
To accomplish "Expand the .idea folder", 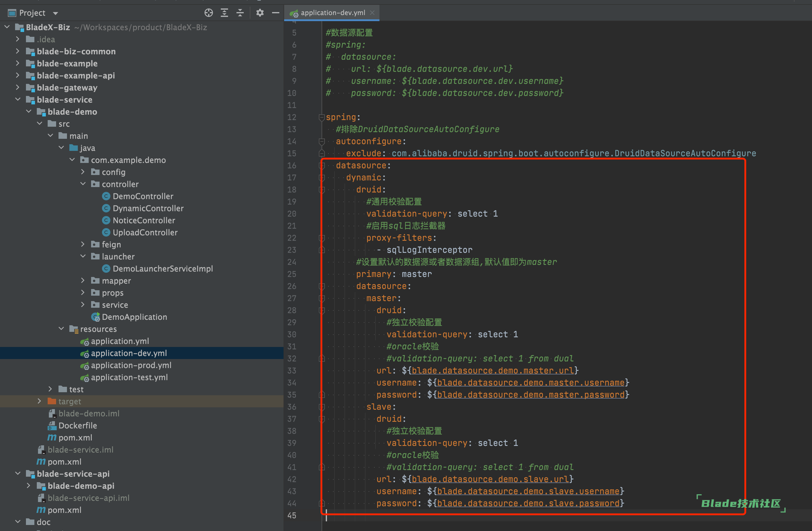I will [x=18, y=39].
